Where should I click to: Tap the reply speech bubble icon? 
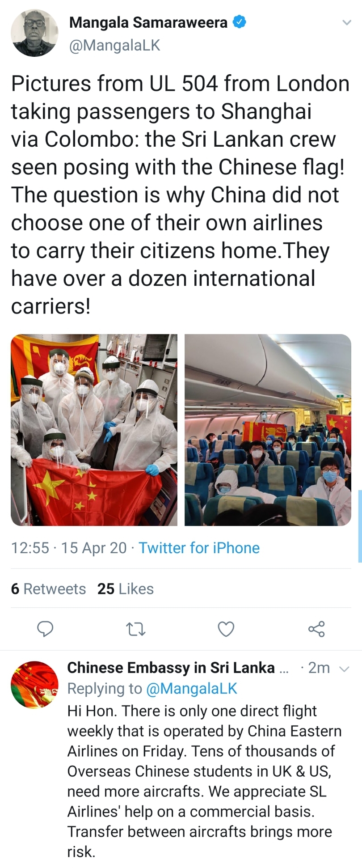(45, 629)
